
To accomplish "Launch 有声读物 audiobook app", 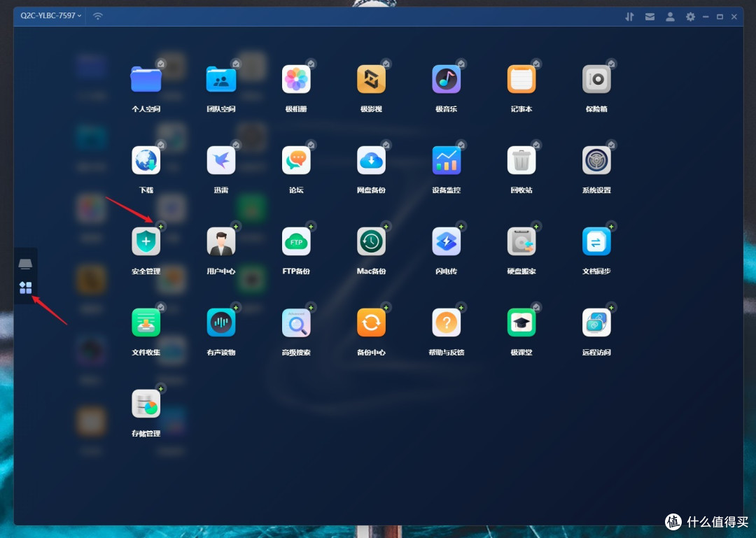I will (221, 322).
